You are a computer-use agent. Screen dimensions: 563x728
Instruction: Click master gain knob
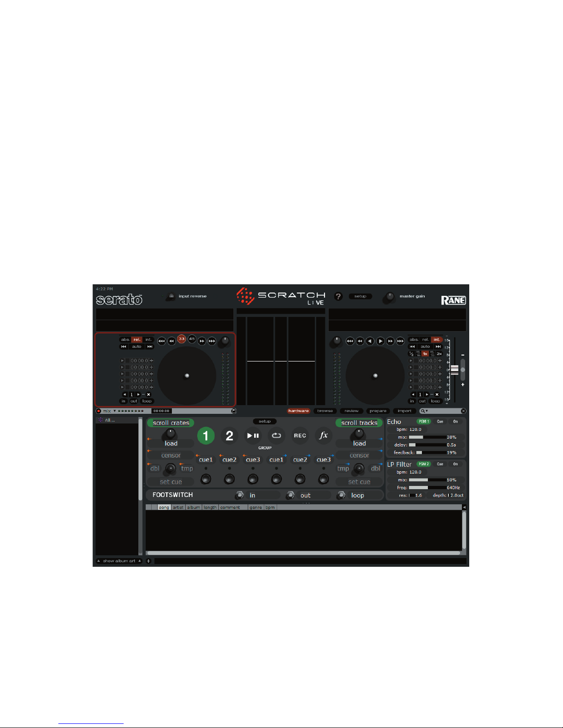point(390,298)
